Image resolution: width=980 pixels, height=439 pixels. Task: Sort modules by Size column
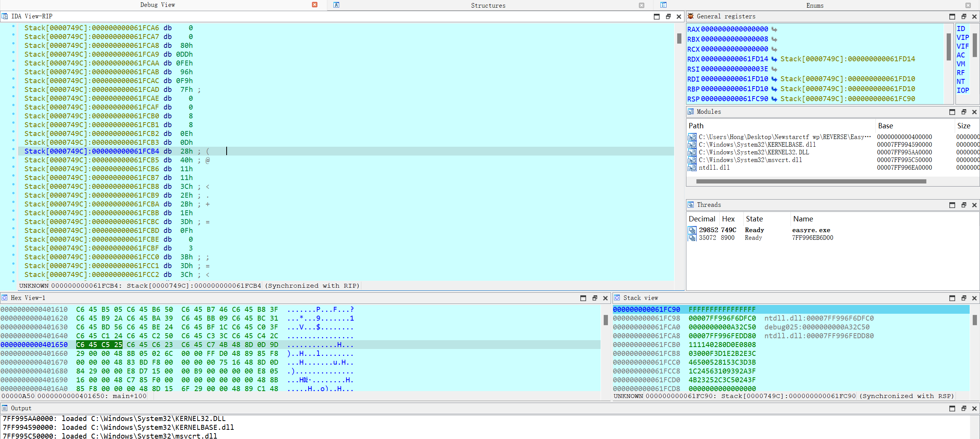pyautogui.click(x=967, y=126)
